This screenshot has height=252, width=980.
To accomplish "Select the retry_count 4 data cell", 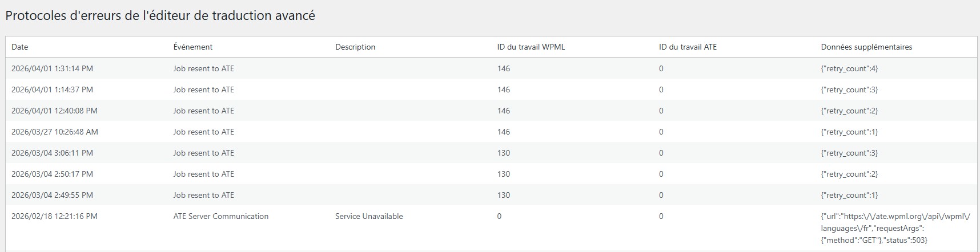I will (849, 68).
